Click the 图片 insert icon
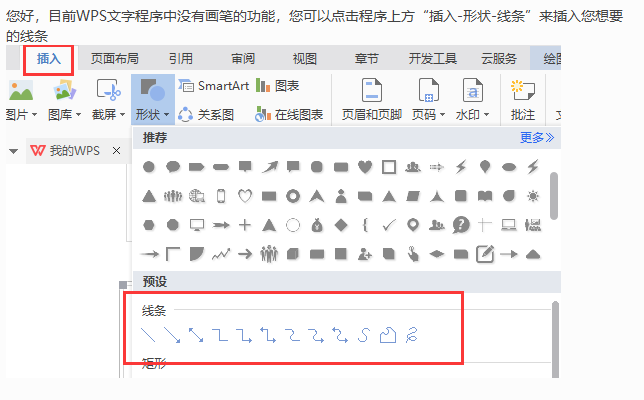644x400 pixels. [21, 90]
